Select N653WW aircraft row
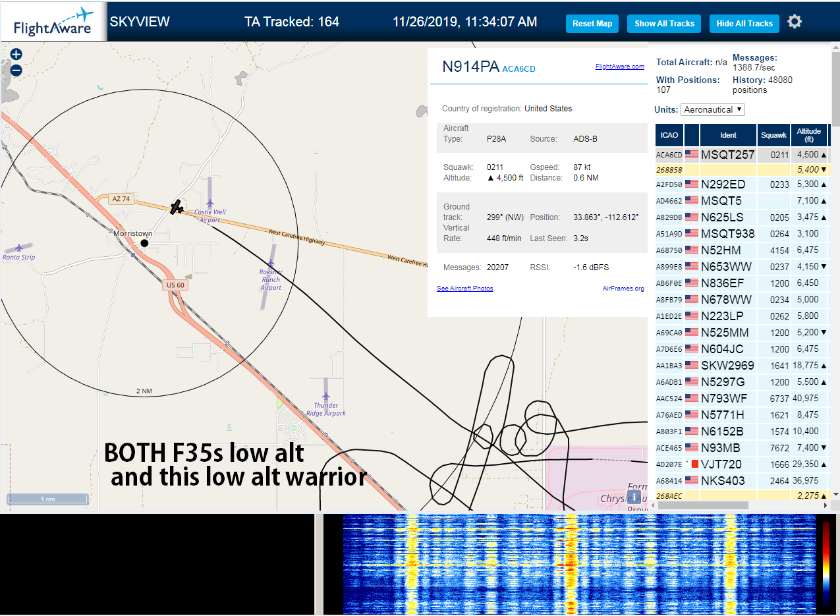Image resolution: width=840 pixels, height=616 pixels. click(x=741, y=267)
